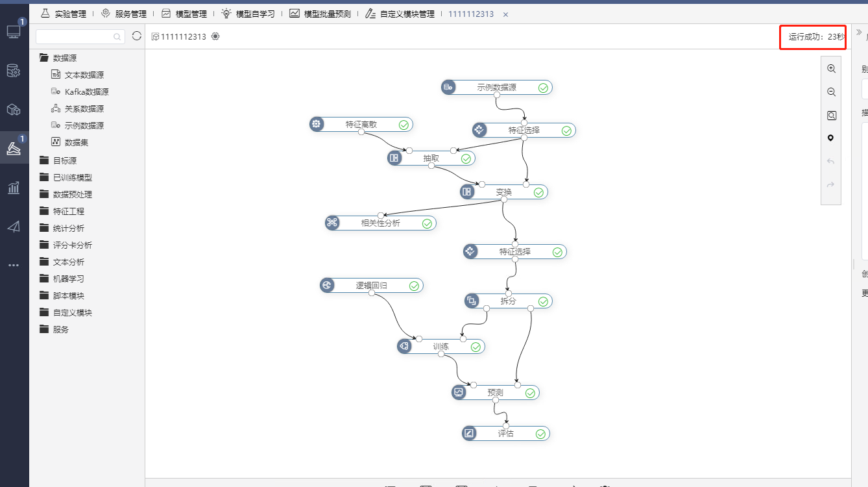Click the monitor icon in left sidebar
This screenshot has width=868, height=487.
click(14, 31)
